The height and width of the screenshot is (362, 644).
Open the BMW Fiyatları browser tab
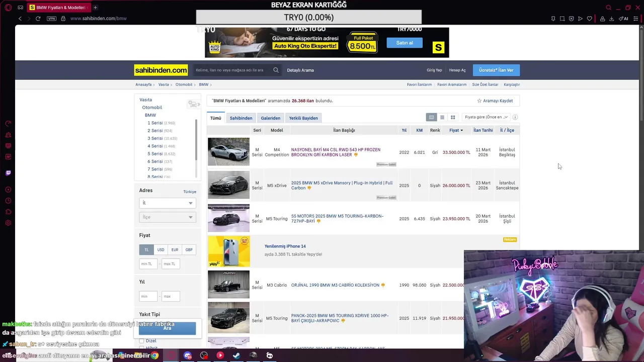pos(58,8)
